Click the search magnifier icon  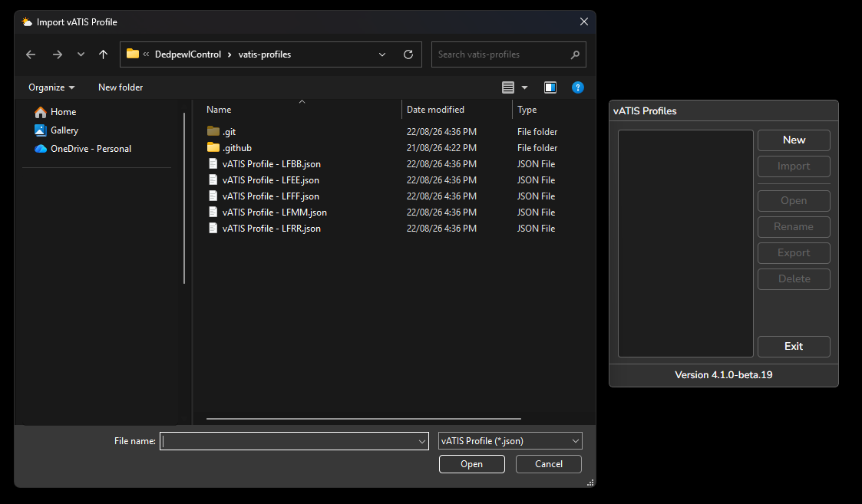click(x=575, y=54)
